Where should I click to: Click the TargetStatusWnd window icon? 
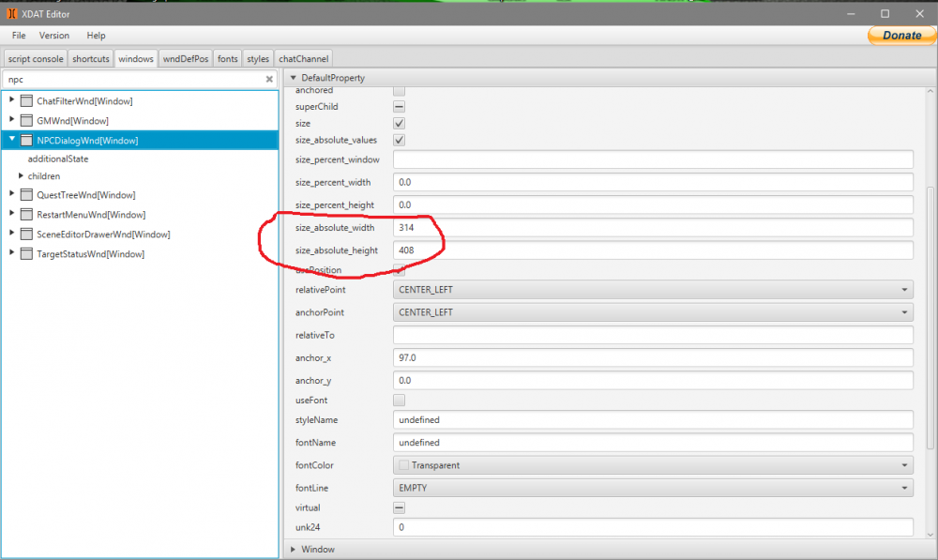coord(27,254)
